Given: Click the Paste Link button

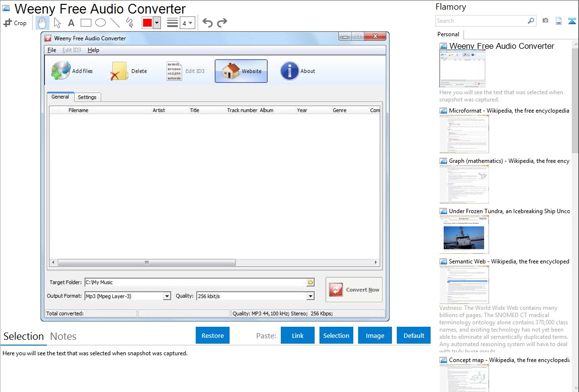Looking at the screenshot, I should tap(298, 335).
